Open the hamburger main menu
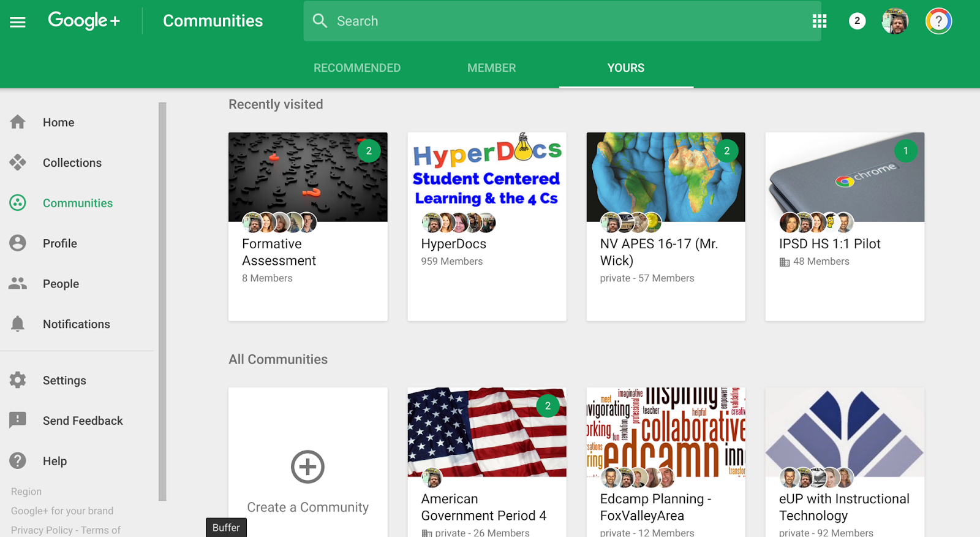The width and height of the screenshot is (980, 537). point(18,22)
